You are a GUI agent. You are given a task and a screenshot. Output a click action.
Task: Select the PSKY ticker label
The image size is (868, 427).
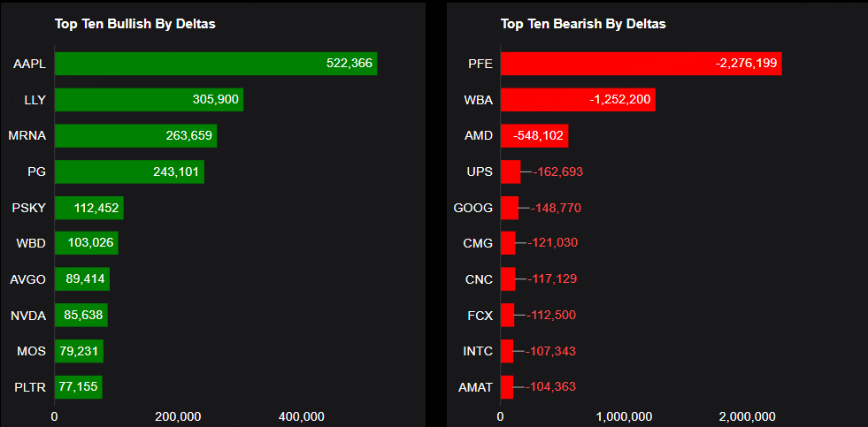point(29,208)
